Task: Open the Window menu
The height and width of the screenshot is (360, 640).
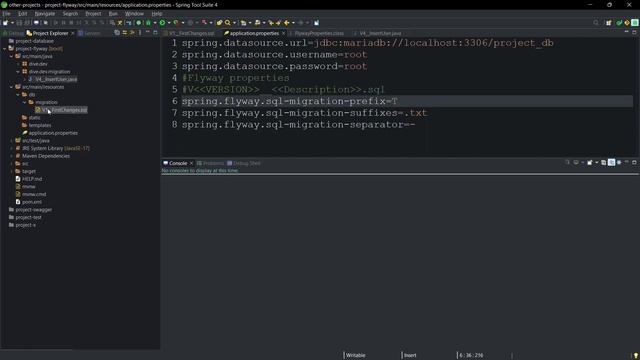Action: click(x=134, y=13)
